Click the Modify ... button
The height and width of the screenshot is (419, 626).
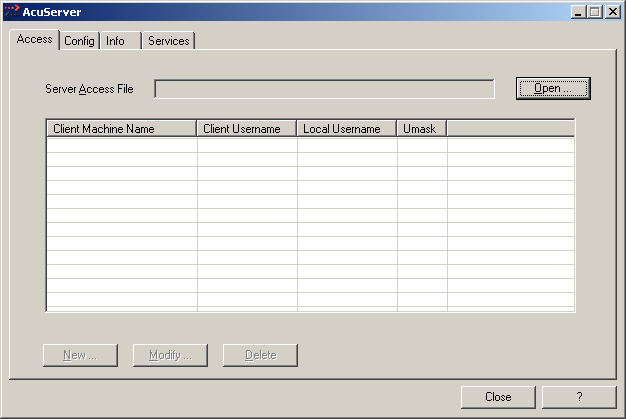point(170,355)
